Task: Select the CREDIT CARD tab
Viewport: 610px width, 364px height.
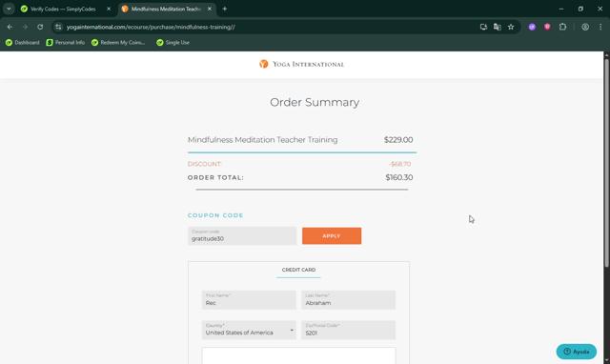Action: [298, 270]
